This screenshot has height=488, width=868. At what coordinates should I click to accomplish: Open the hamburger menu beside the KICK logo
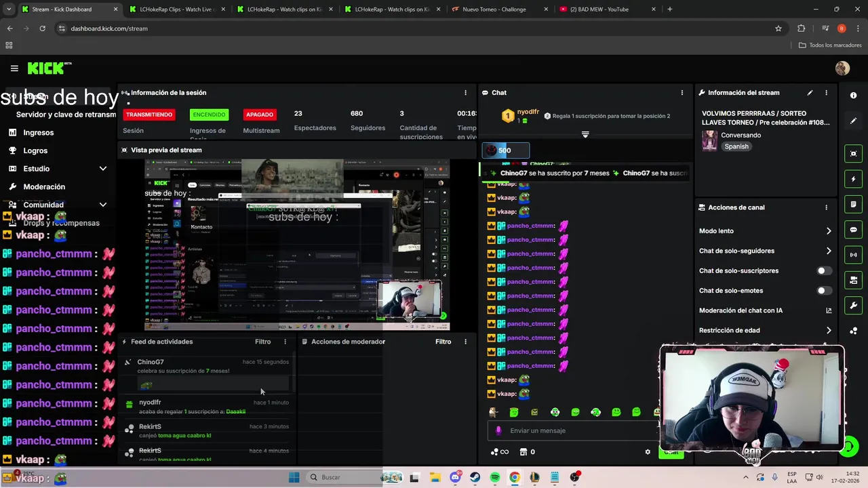(x=14, y=68)
